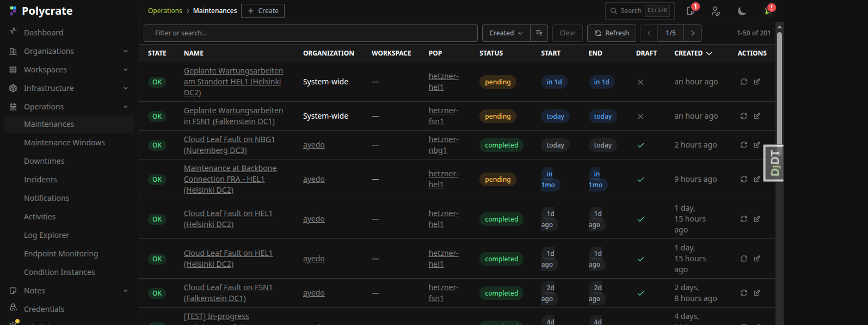
Task: Open the Maintenances sidebar item
Action: (x=69, y=124)
